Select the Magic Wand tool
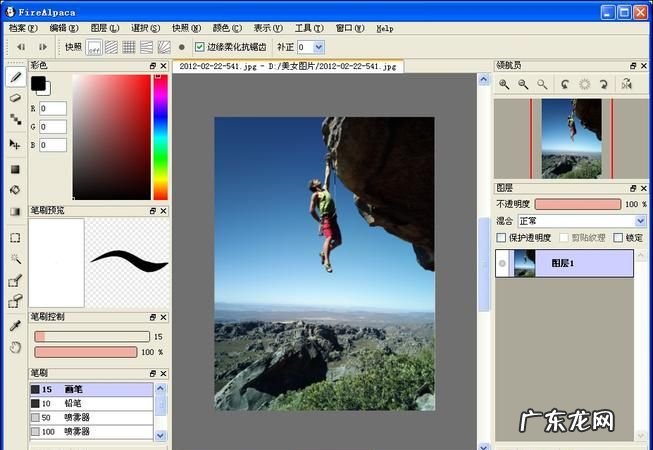This screenshot has height=450, width=653. click(x=15, y=259)
